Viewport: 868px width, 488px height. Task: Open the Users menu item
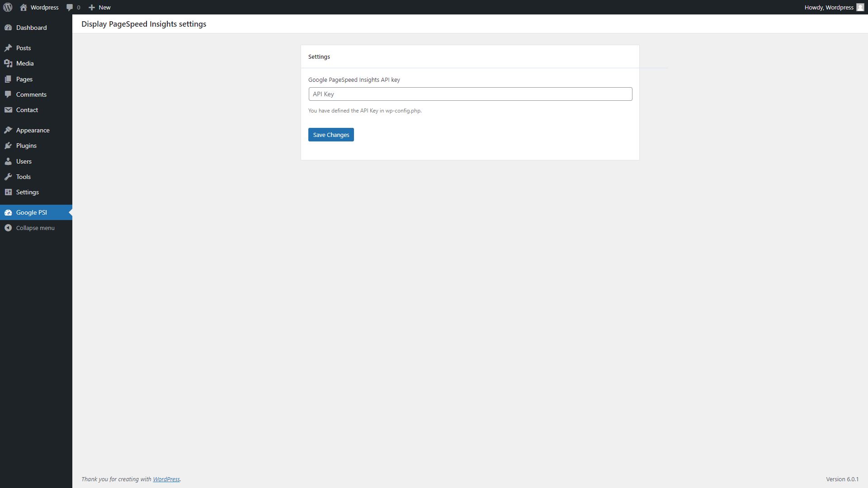36,161
